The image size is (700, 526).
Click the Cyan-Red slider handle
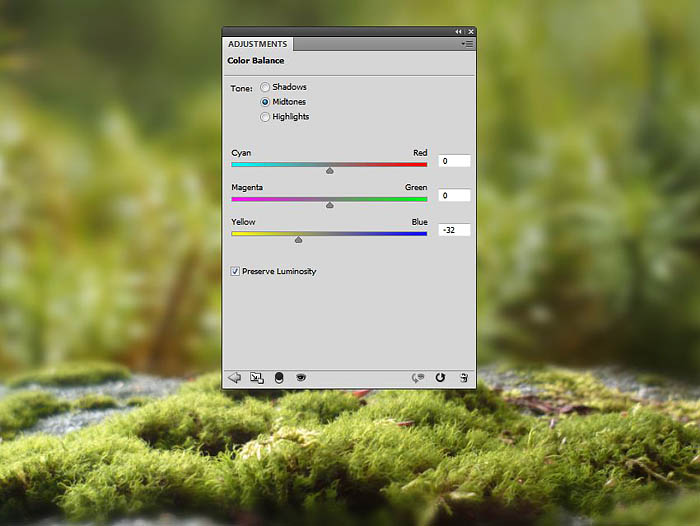329,170
